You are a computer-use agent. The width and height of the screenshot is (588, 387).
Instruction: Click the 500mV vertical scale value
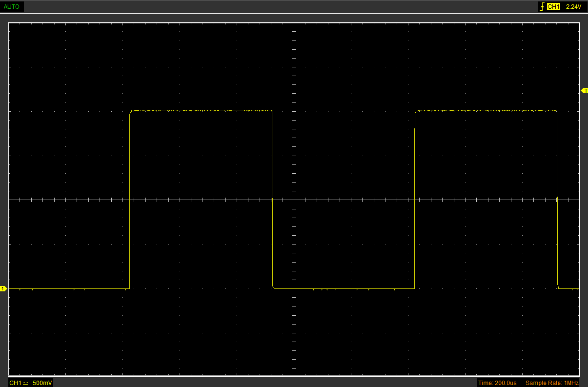click(42, 383)
